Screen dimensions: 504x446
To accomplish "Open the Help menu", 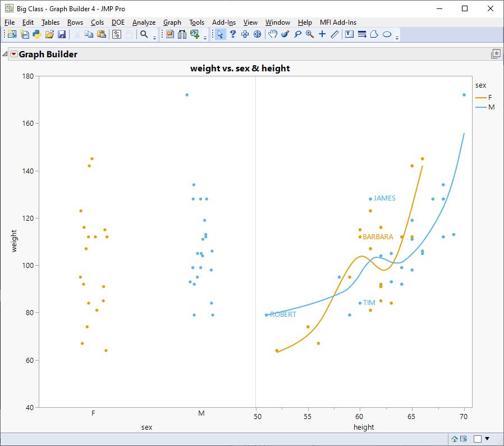I will pos(305,22).
